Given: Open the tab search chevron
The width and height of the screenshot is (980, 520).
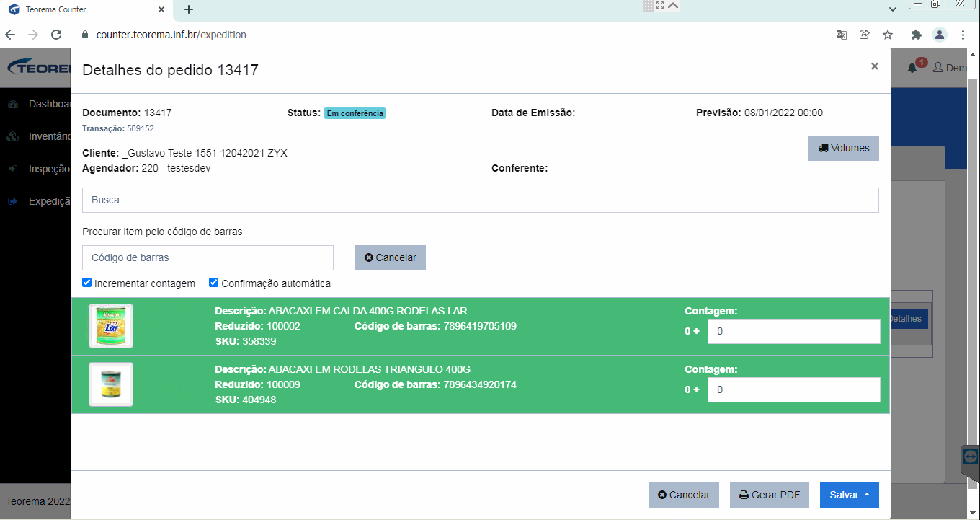Looking at the screenshot, I should click(x=893, y=9).
